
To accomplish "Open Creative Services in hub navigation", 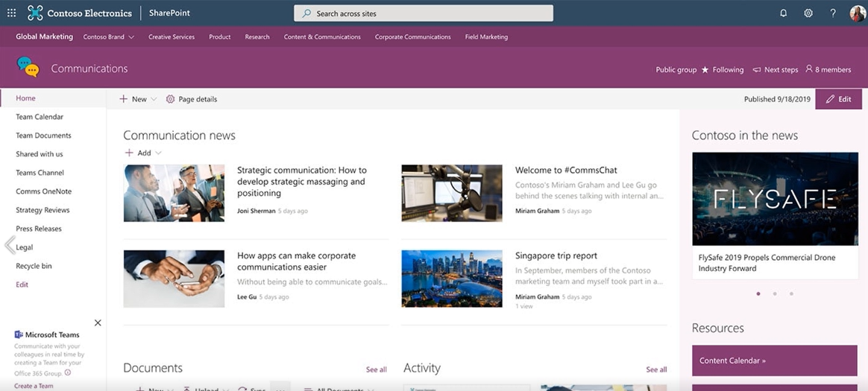I will tap(172, 37).
